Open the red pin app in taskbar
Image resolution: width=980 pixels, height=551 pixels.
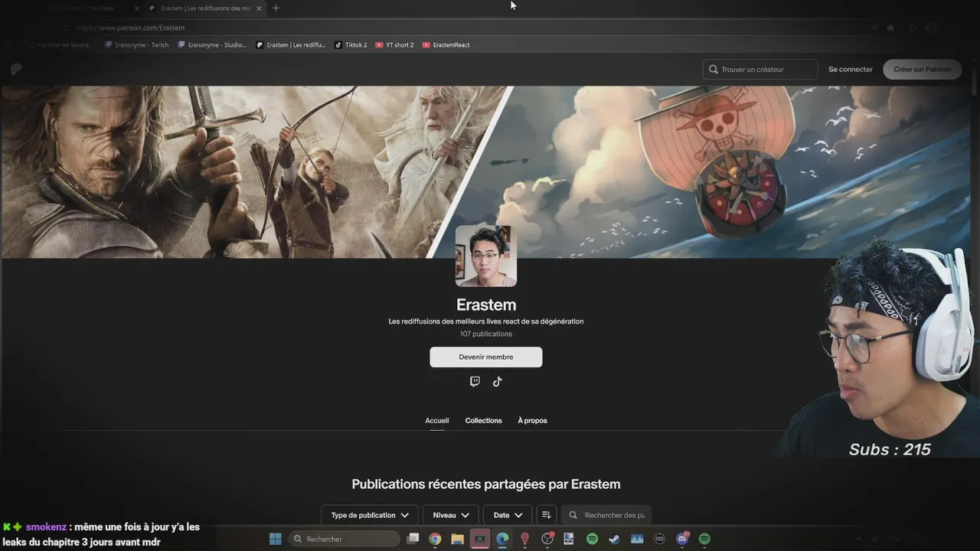point(524,539)
